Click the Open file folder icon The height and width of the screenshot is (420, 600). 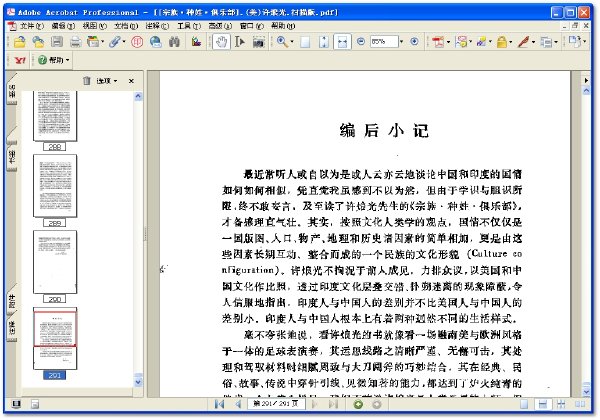pos(19,42)
